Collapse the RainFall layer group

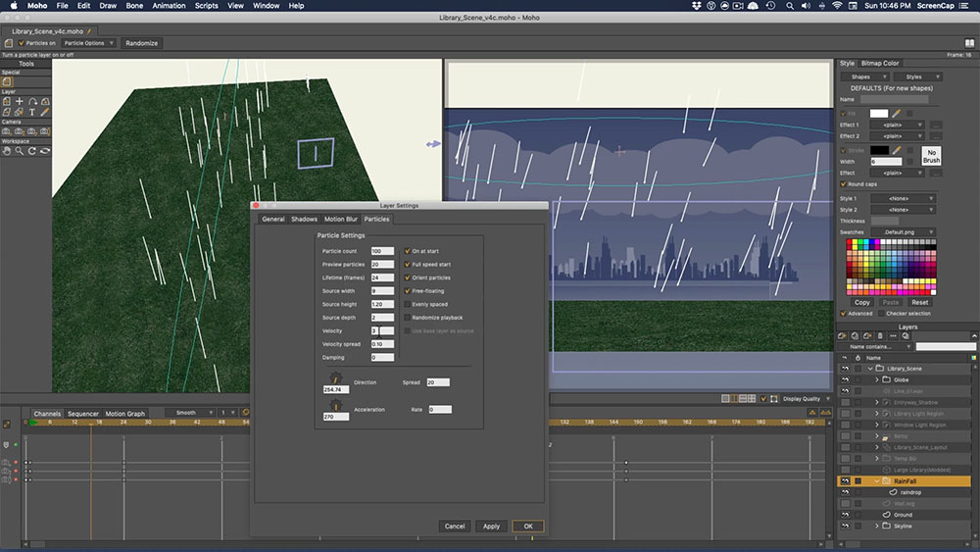[877, 480]
